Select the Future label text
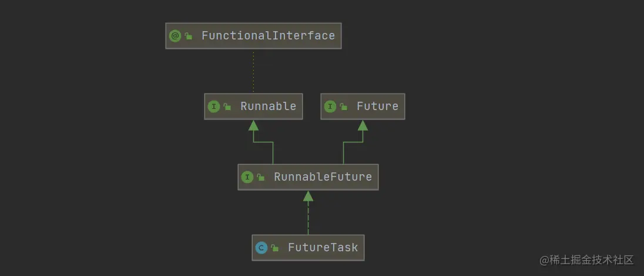644x276 pixels. (x=377, y=107)
